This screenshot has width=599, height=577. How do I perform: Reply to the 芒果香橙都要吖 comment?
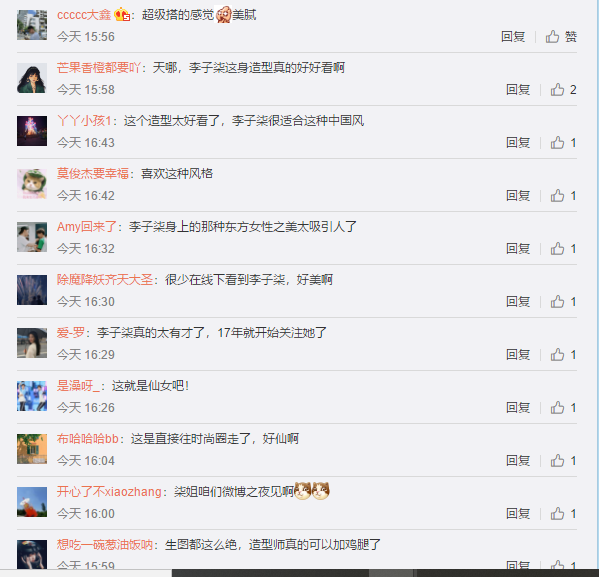click(x=518, y=90)
